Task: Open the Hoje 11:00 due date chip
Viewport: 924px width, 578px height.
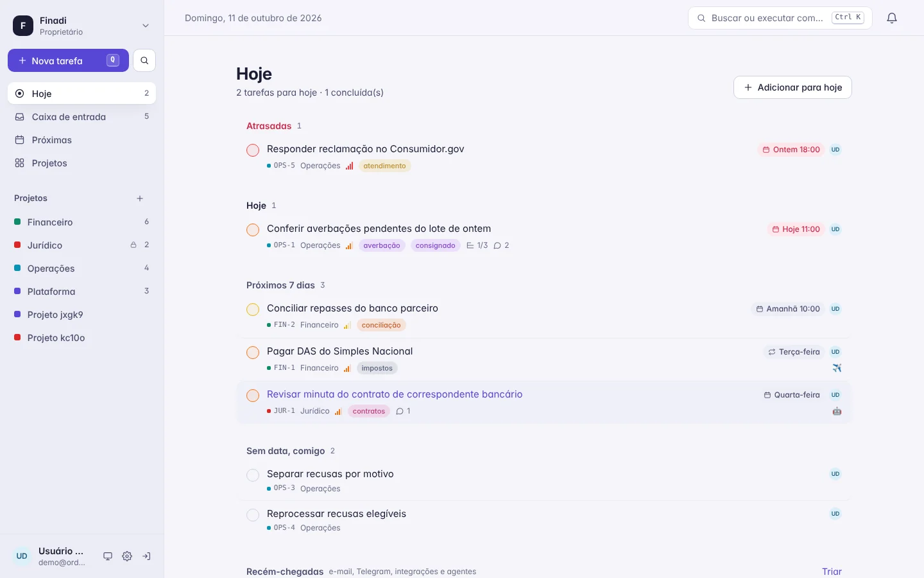Action: (796, 229)
